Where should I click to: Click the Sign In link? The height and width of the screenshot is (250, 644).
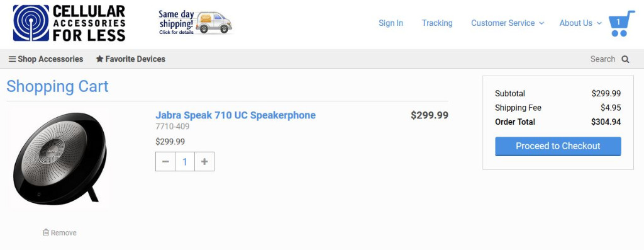click(391, 23)
